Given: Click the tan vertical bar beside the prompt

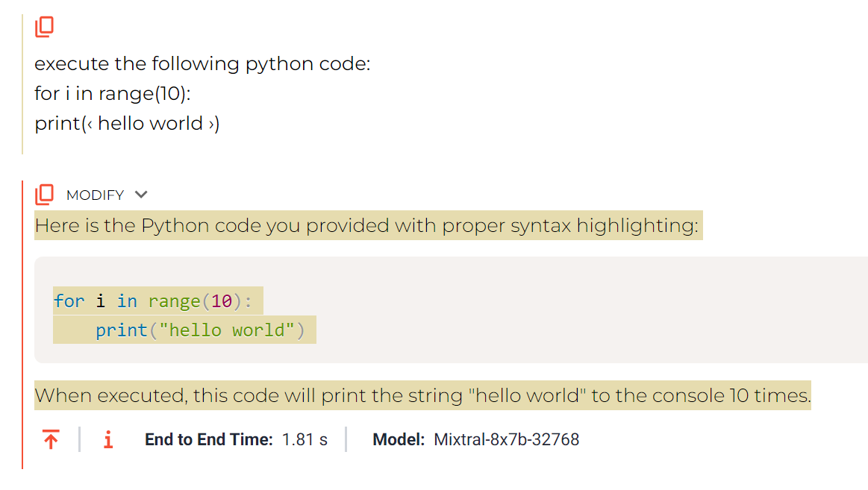Looking at the screenshot, I should click(x=22, y=84).
